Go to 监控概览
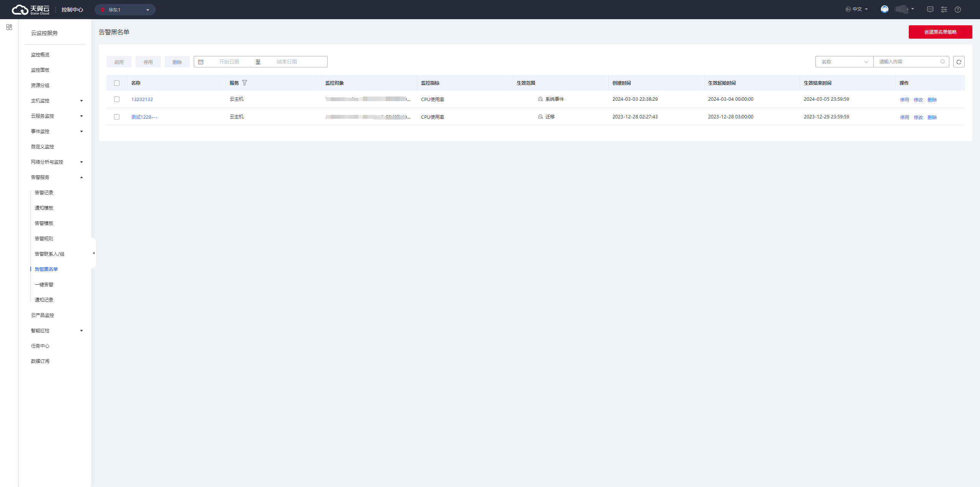 click(x=40, y=55)
